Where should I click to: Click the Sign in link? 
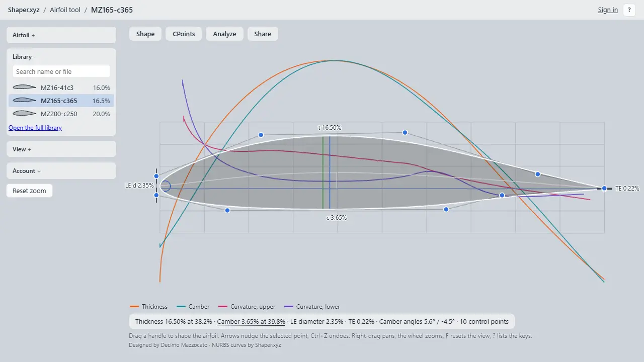coord(608,10)
